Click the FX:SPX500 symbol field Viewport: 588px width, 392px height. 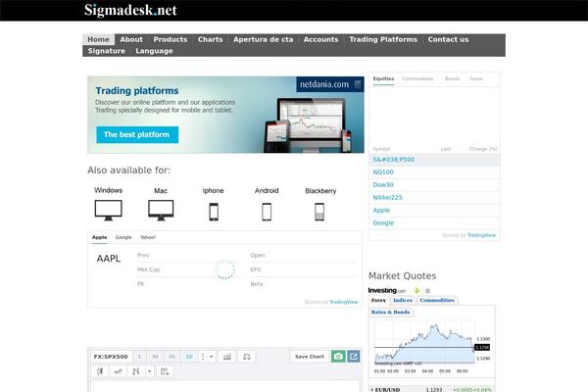click(111, 357)
